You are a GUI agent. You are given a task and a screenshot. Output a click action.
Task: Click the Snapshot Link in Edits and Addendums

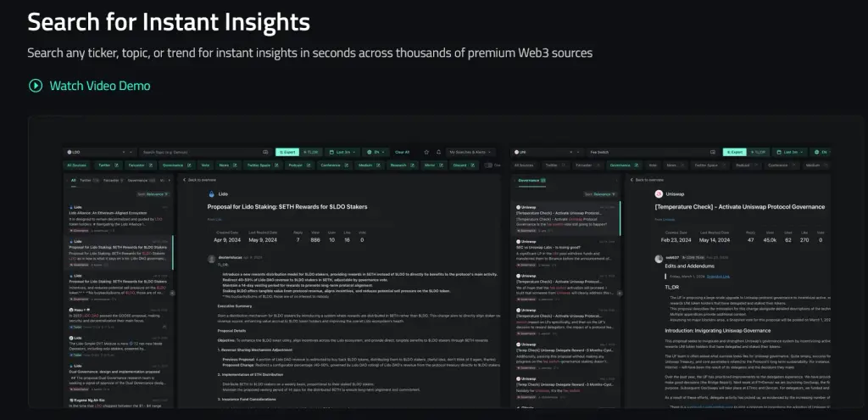718,276
